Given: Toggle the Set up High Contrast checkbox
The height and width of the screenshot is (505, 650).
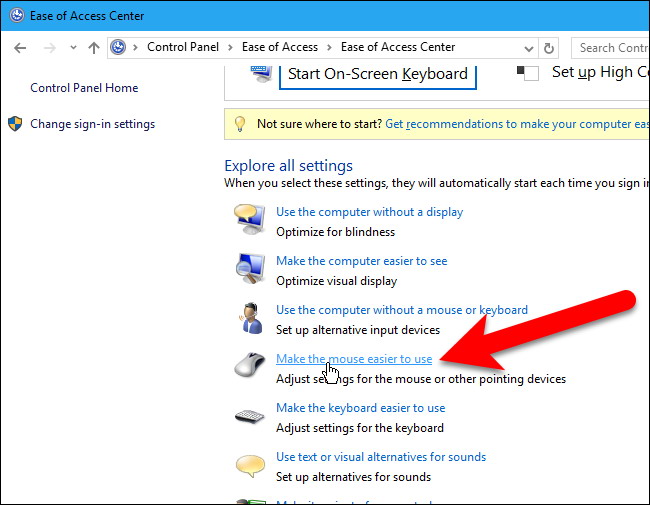Looking at the screenshot, I should 530,73.
